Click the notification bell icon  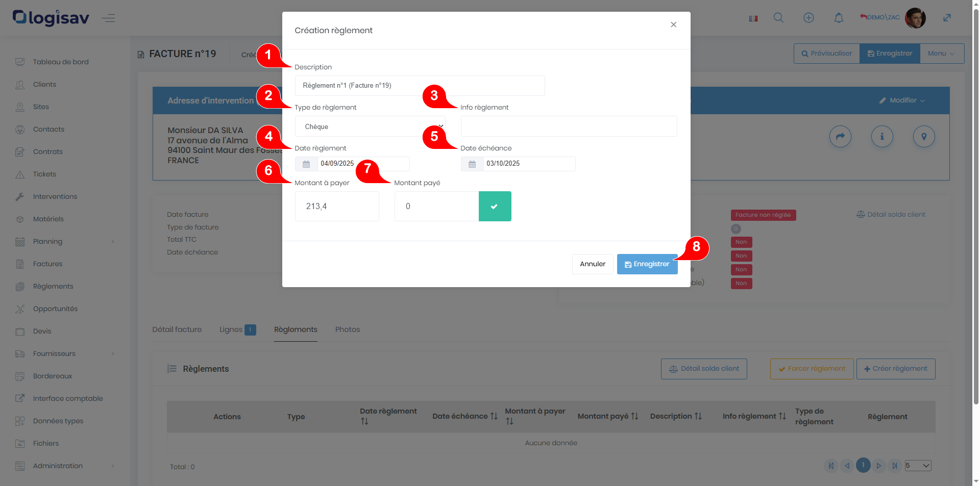point(839,18)
